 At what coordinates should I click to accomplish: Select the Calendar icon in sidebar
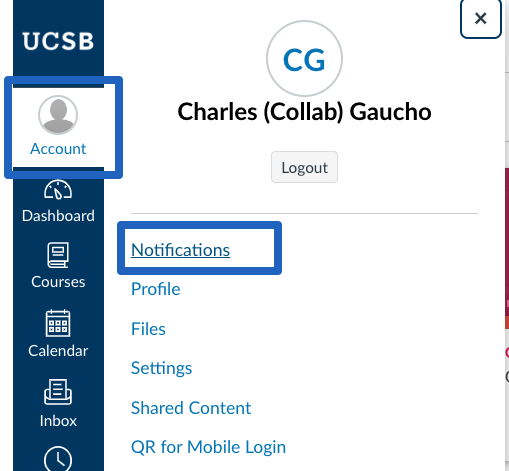58,323
